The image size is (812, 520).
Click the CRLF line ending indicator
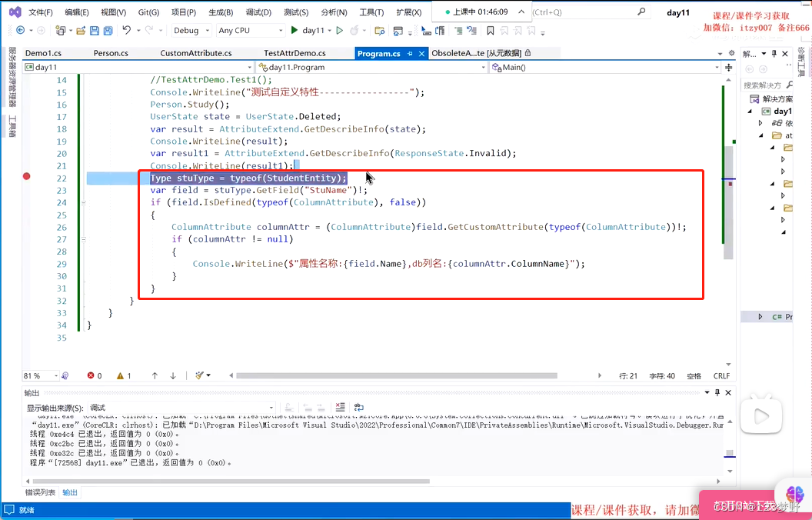click(x=721, y=376)
